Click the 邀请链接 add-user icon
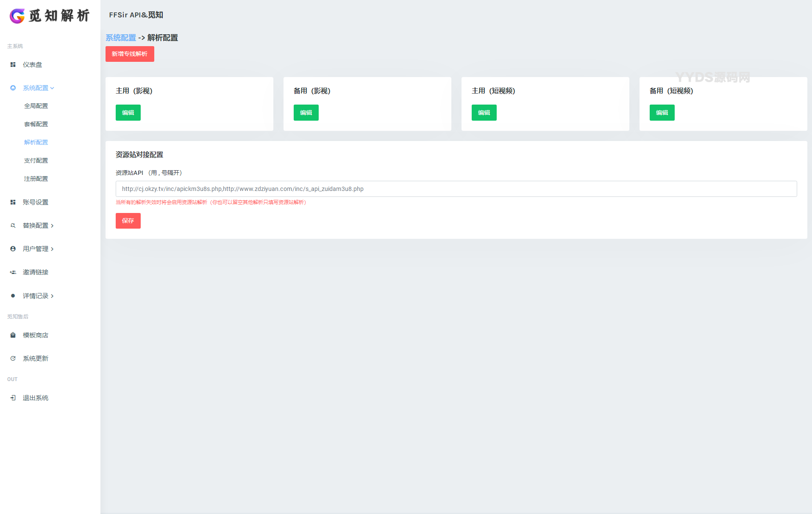 pos(13,272)
